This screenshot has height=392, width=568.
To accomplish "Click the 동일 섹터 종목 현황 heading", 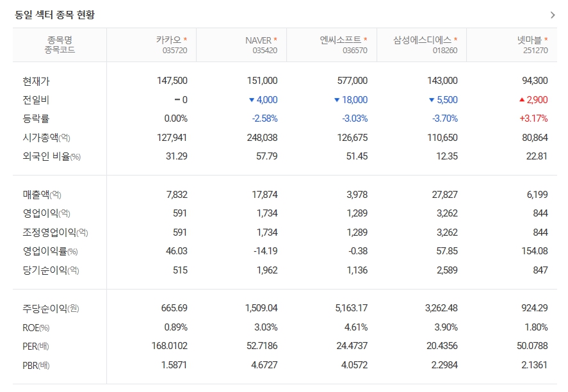I will pos(54,15).
